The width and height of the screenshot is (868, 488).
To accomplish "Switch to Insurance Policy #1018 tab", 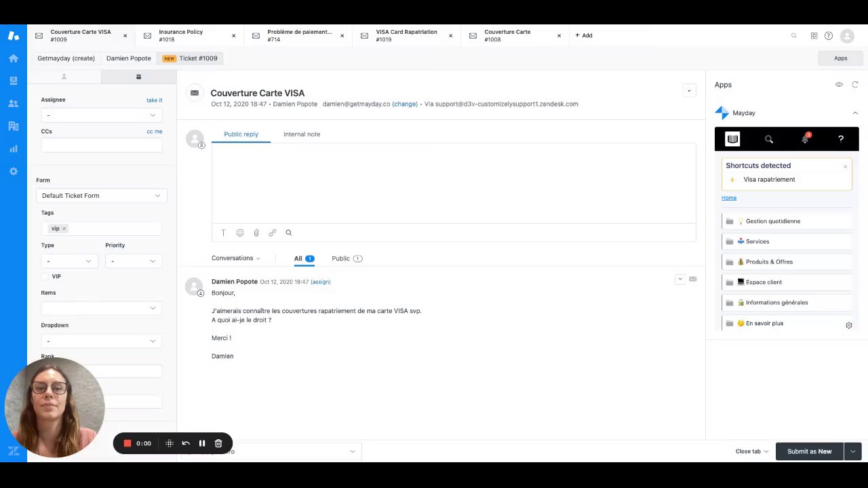I will click(190, 36).
